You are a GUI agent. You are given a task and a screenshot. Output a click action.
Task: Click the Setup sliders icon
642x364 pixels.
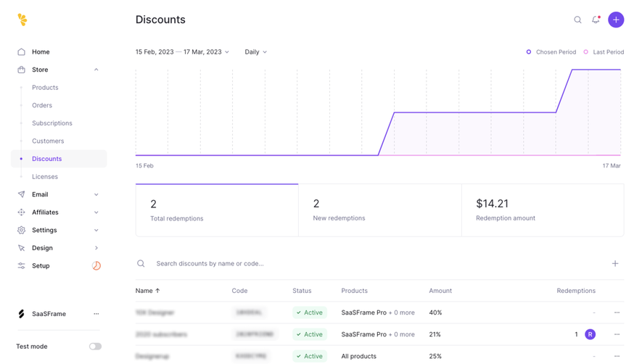[x=21, y=265]
